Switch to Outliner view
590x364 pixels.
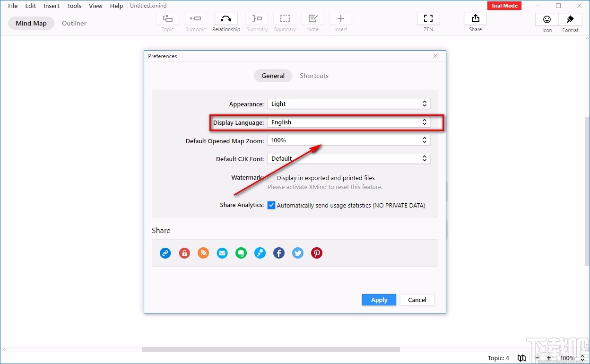[74, 23]
